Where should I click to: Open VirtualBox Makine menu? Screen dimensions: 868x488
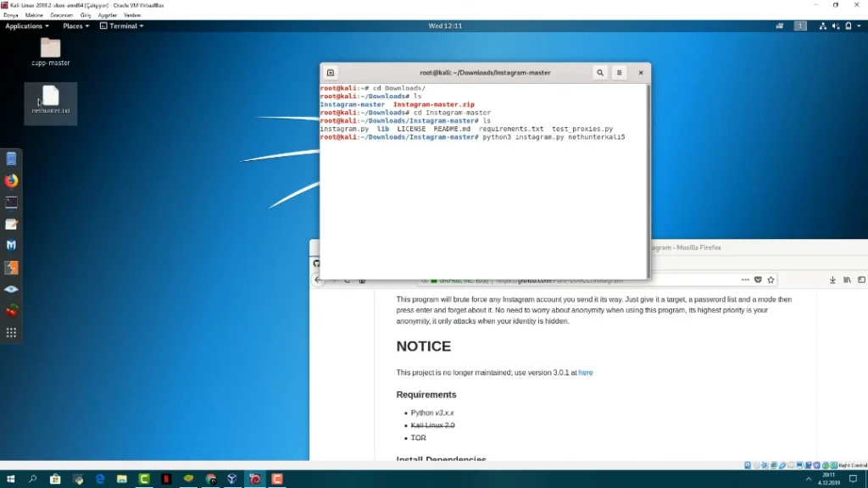point(34,15)
